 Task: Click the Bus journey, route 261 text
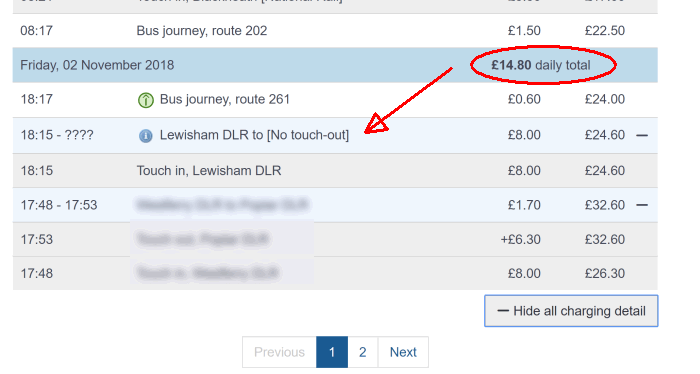click(x=225, y=99)
